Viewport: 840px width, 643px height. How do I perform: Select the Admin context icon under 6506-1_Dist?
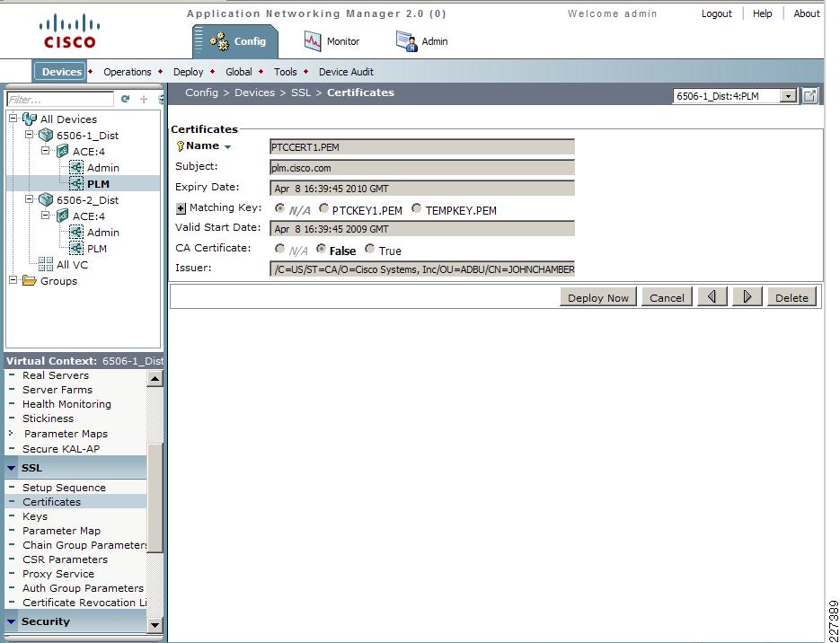(76, 168)
